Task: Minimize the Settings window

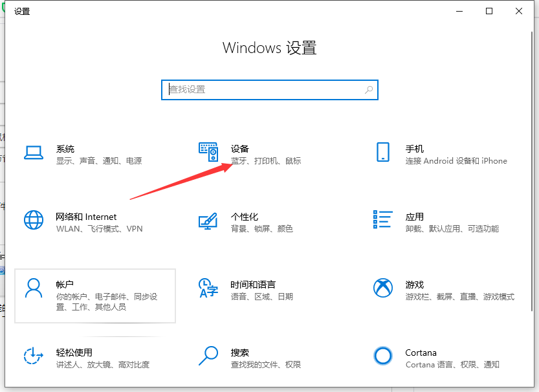Action: [459, 11]
